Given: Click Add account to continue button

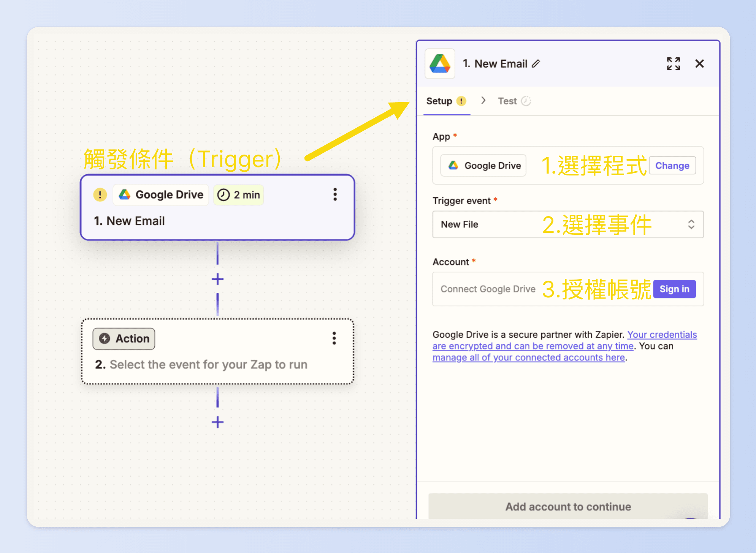Looking at the screenshot, I should tap(568, 506).
